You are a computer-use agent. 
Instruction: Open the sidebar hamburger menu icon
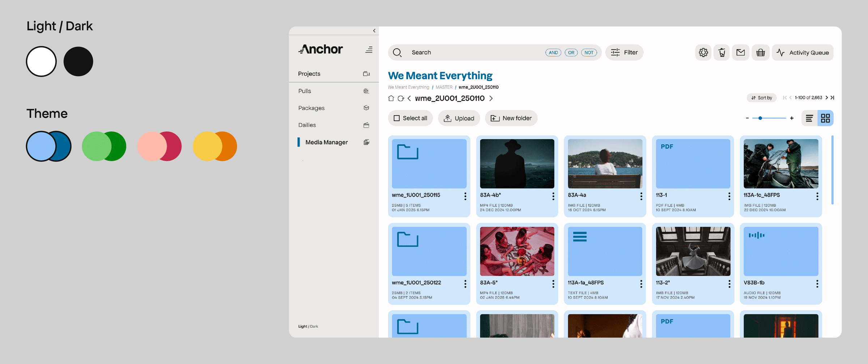coord(369,50)
